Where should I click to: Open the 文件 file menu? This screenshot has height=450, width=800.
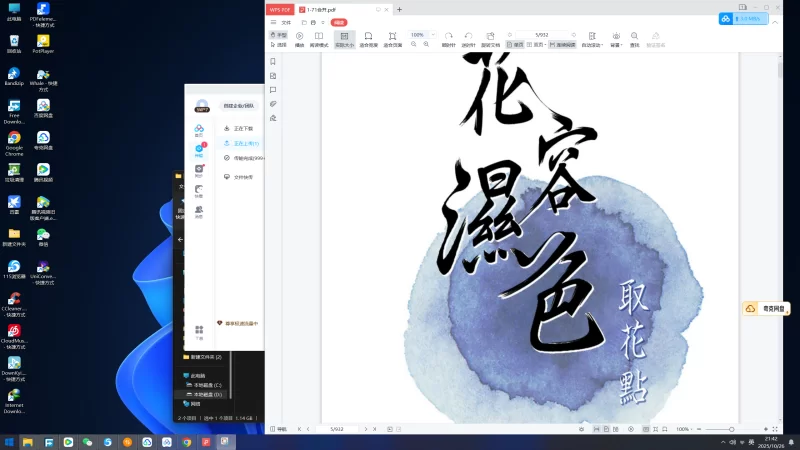coord(286,21)
